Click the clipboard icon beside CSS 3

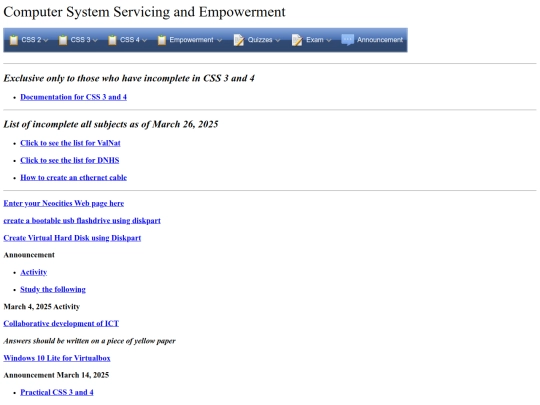point(63,40)
